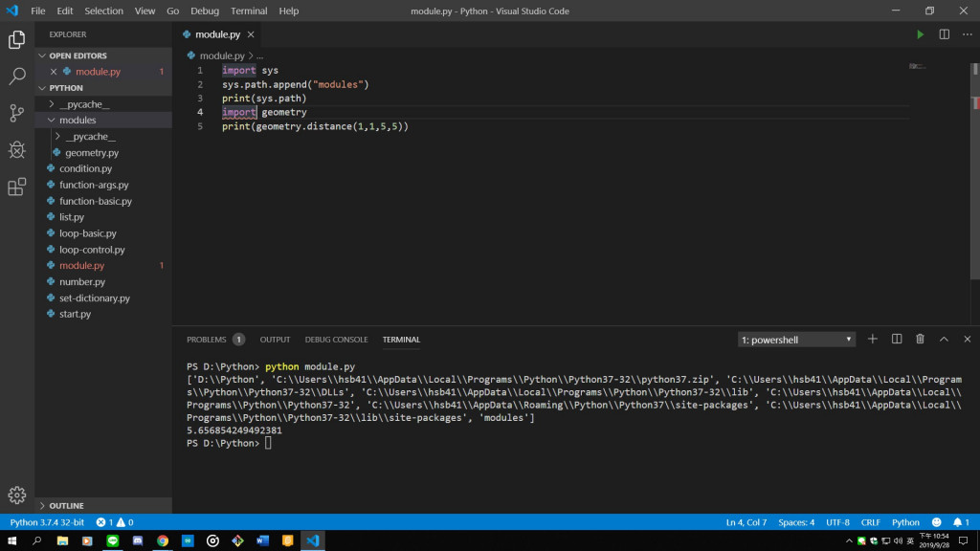Open the View menu

tap(145, 11)
